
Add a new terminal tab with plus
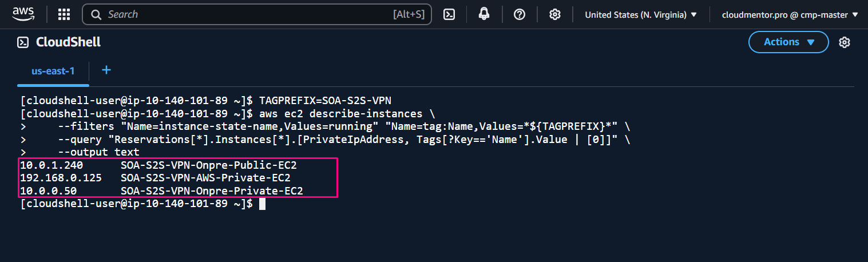(106, 70)
